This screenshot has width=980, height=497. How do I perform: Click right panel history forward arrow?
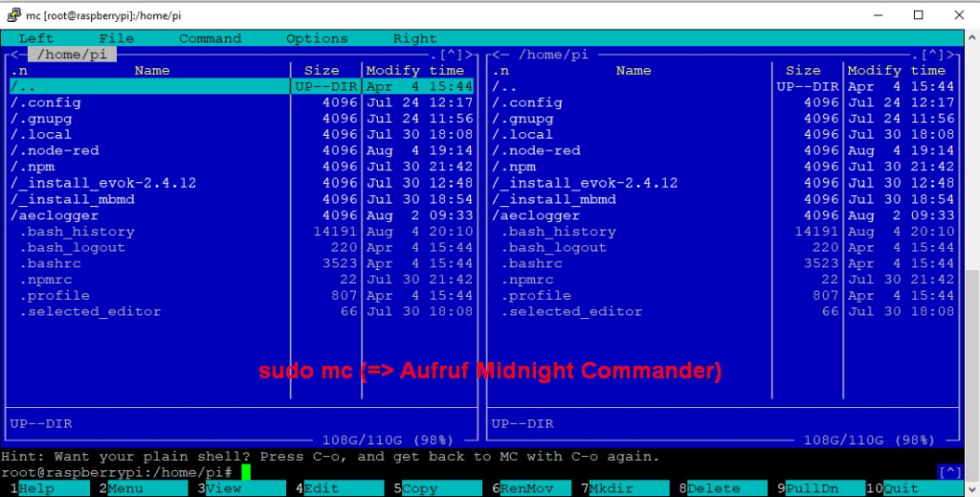[950, 55]
